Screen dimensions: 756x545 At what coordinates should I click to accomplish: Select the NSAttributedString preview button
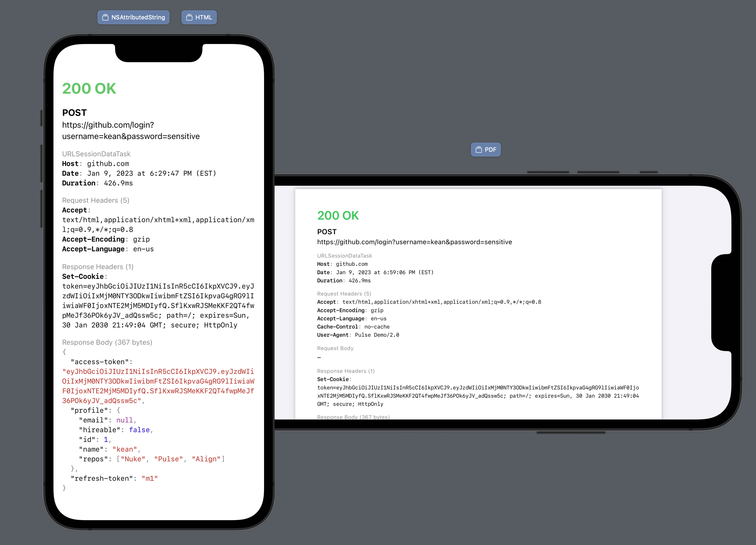point(133,17)
